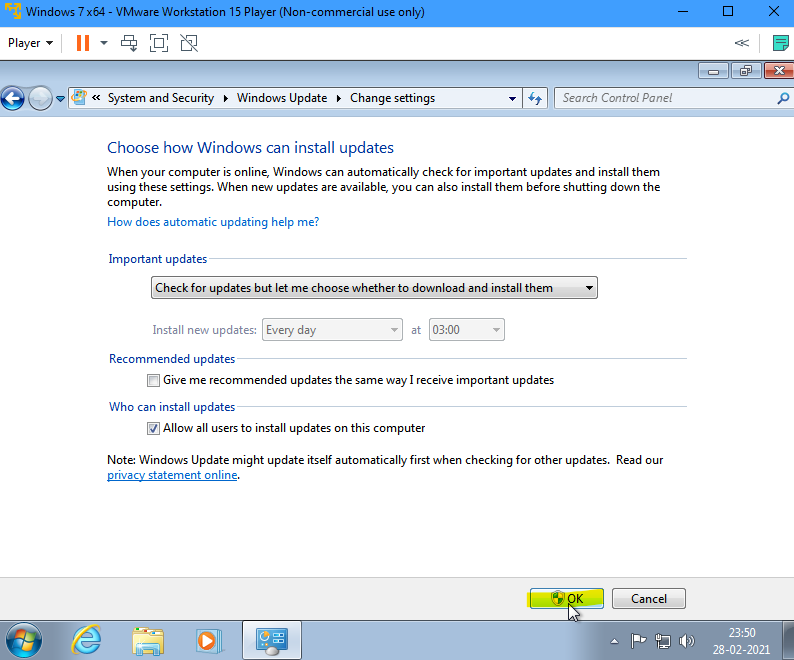Viewport: 794px width, 660px height.
Task: Open Windows Explorer from taskbar
Action: 148,640
